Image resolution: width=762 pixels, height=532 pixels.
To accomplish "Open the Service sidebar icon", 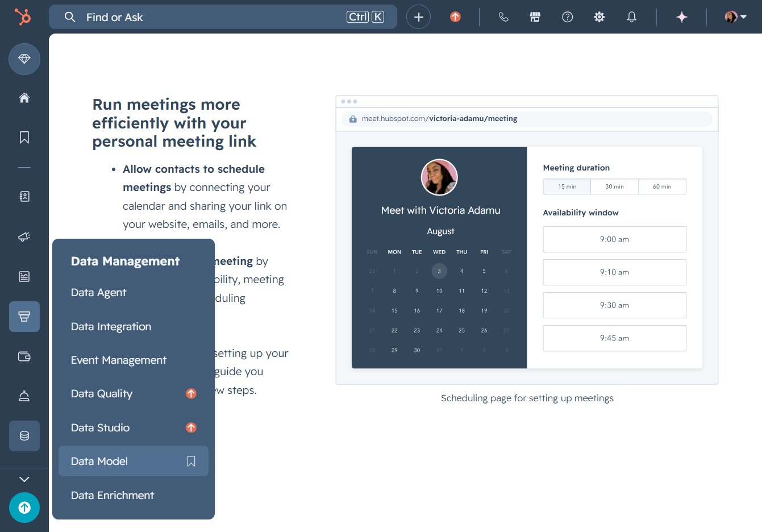I will click(x=24, y=396).
